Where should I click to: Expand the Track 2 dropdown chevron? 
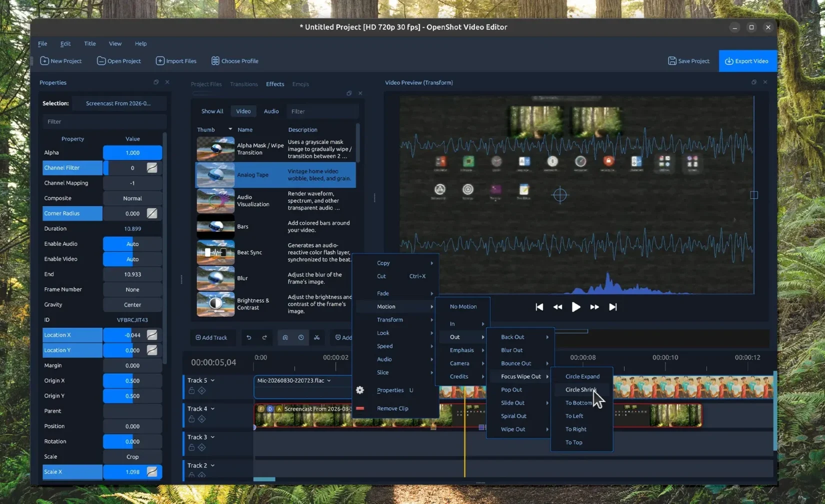212,465
